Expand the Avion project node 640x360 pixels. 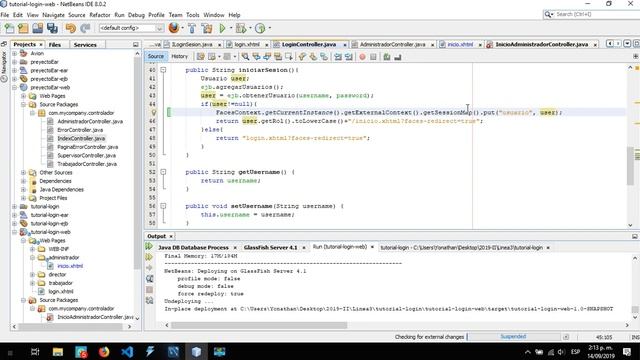tap(15, 53)
